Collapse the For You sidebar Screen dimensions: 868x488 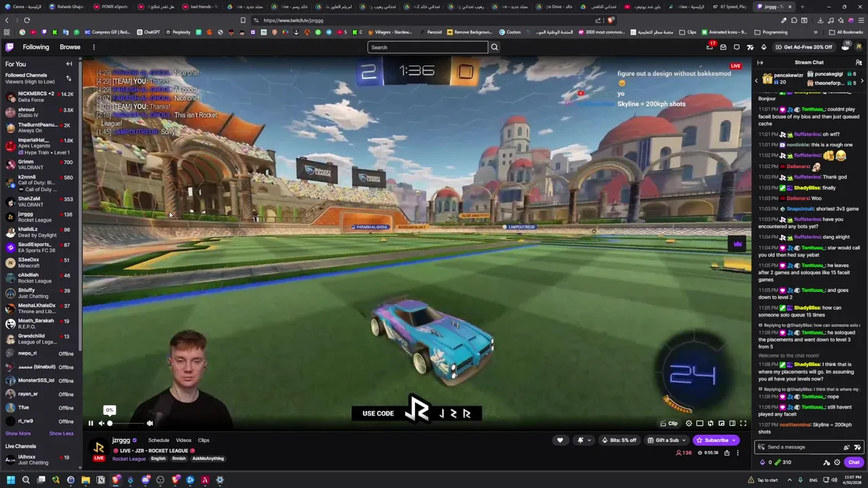pyautogui.click(x=68, y=64)
